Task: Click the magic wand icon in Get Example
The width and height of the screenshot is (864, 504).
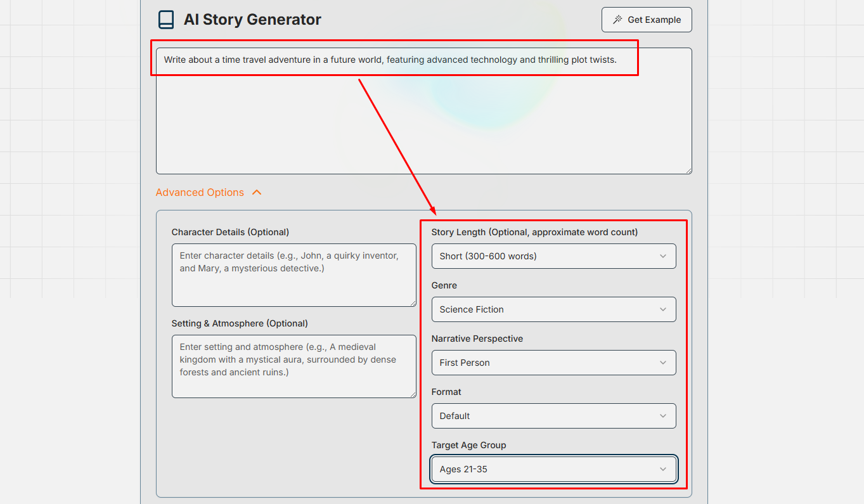Action: (617, 20)
